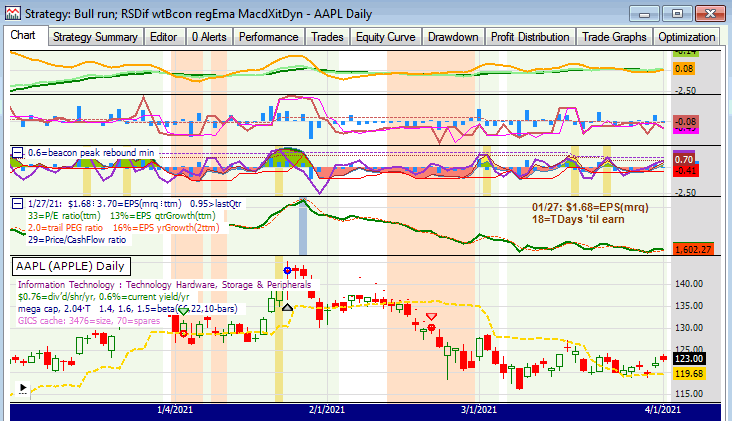Click the 1/4/2021 date label

[x=175, y=410]
